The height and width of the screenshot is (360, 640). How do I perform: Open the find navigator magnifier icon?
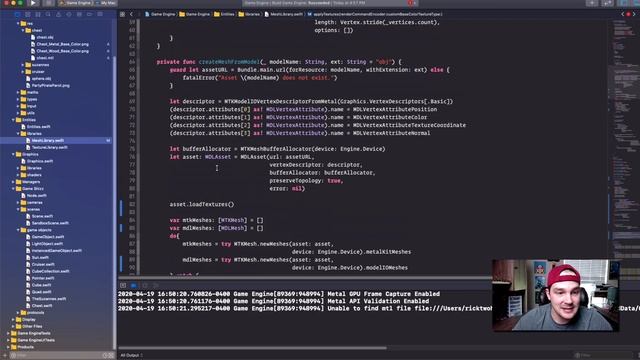click(x=48, y=14)
